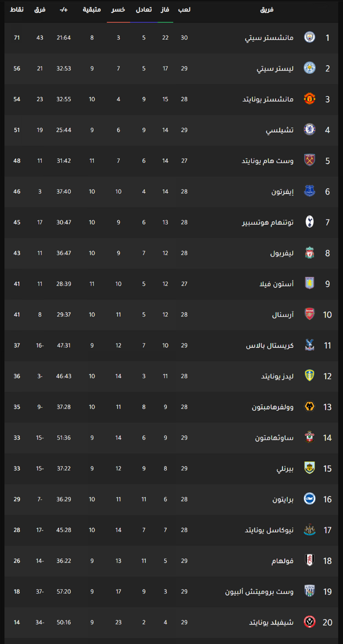Sort table by تعادل column header

144,10
